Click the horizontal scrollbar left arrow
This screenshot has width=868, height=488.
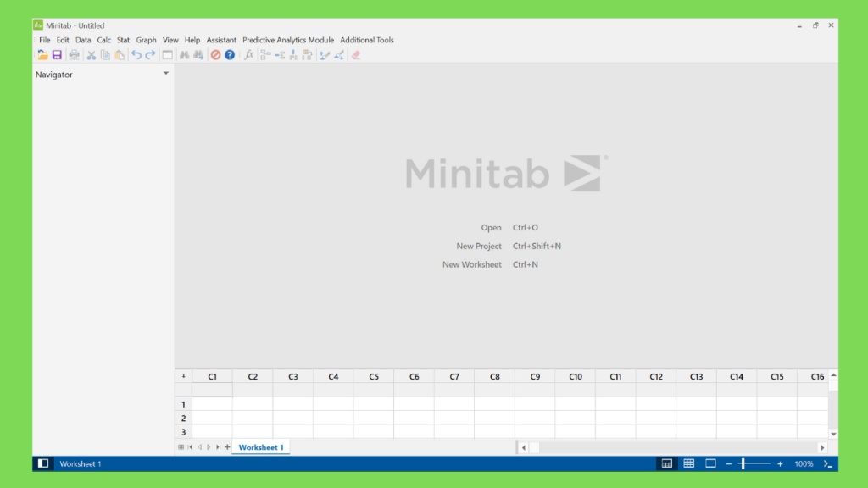click(x=524, y=447)
